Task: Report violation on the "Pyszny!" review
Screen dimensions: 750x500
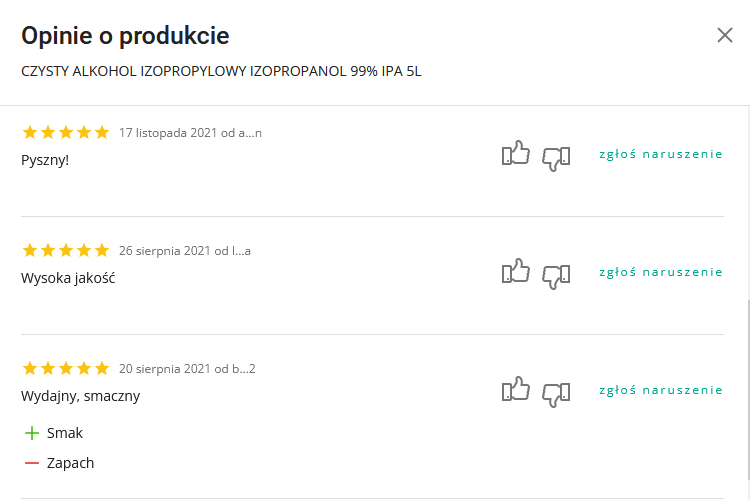Action: point(660,154)
